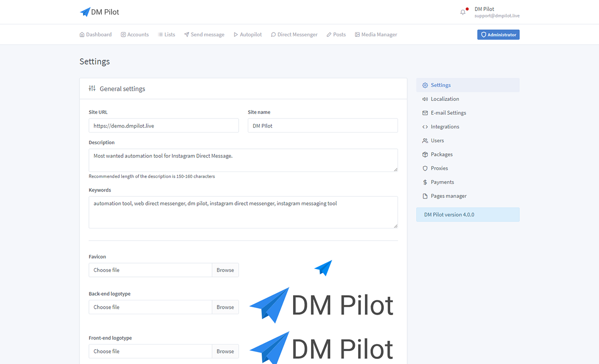
Task: Open Pages manager
Action: point(468,196)
